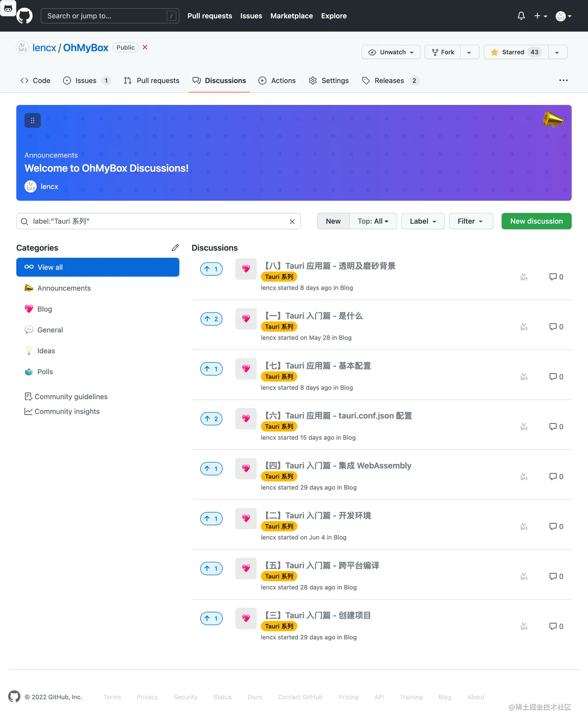Image resolution: width=588 pixels, height=728 pixels.
Task: Open the Filter dropdown
Action: tap(471, 221)
